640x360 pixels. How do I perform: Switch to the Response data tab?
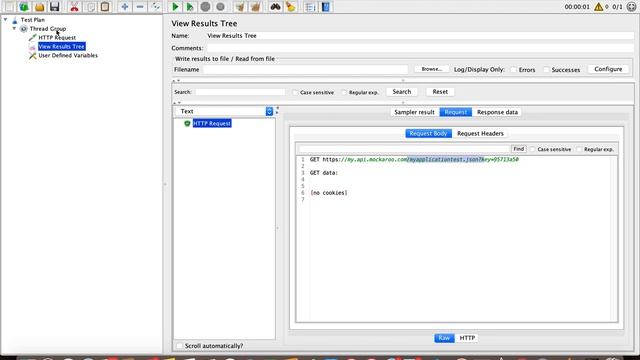(497, 112)
